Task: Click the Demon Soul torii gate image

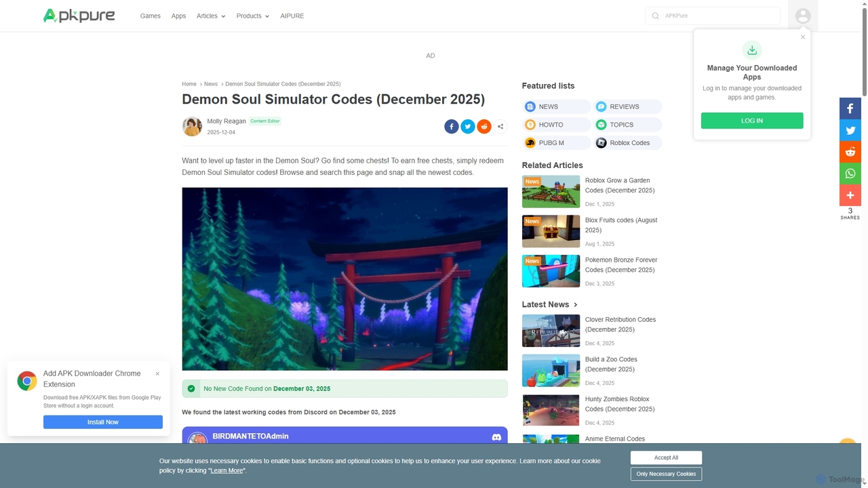Action: (x=344, y=279)
